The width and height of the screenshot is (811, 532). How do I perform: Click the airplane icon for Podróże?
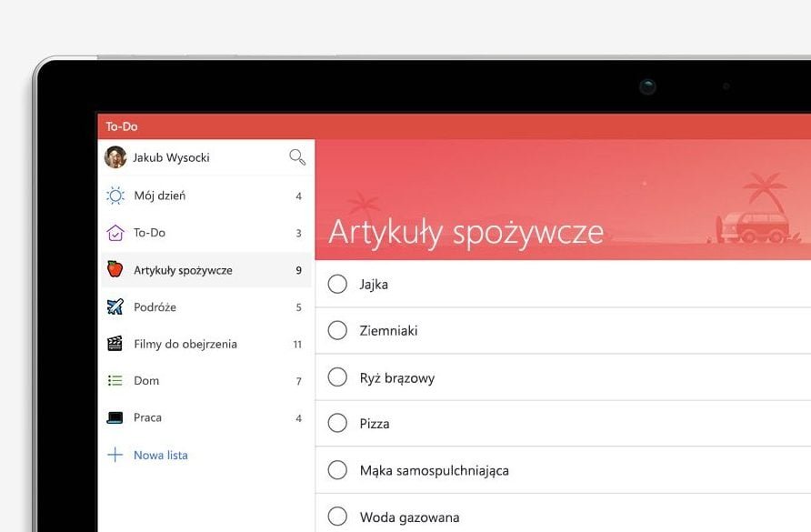115,306
